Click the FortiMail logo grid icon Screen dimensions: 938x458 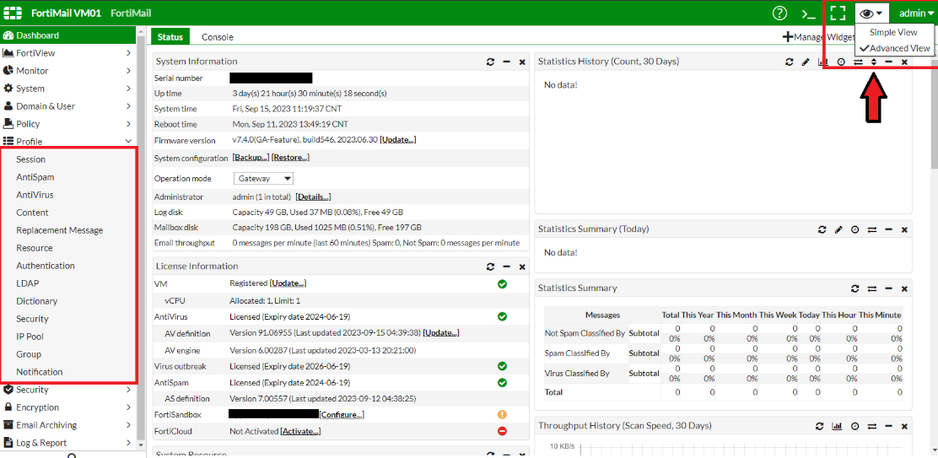coord(13,13)
